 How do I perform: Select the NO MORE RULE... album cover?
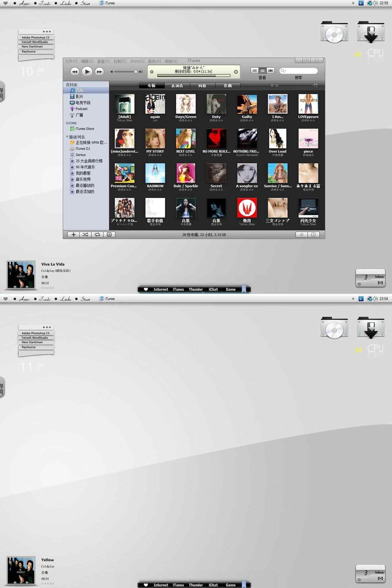[x=217, y=138]
